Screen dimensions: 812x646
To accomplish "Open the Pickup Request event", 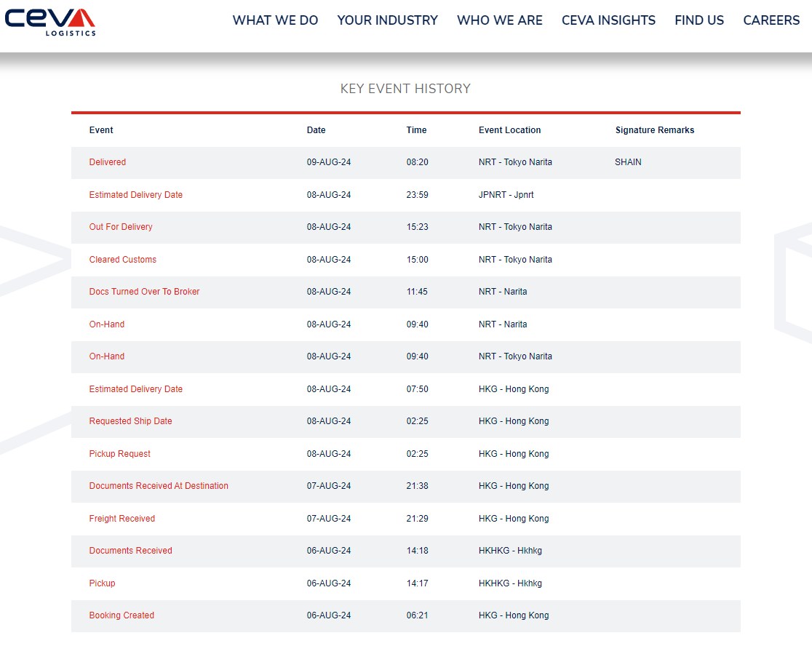I will 119,453.
